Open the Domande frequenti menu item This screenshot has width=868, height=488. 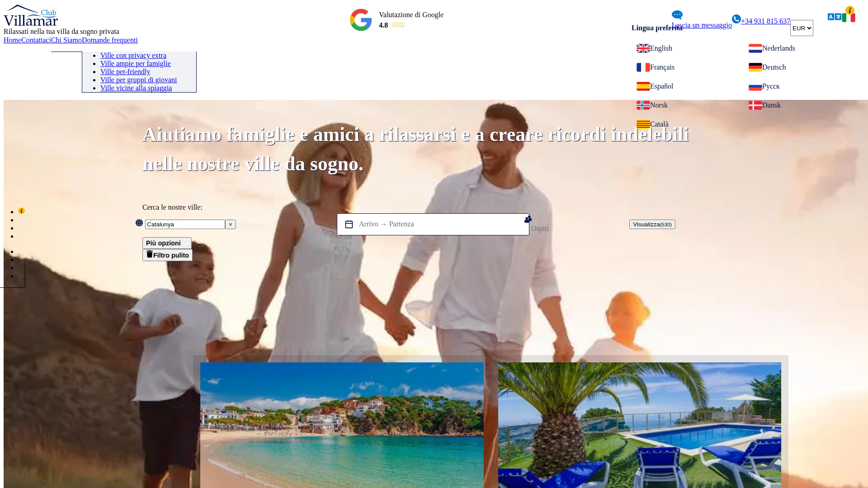[x=110, y=40]
